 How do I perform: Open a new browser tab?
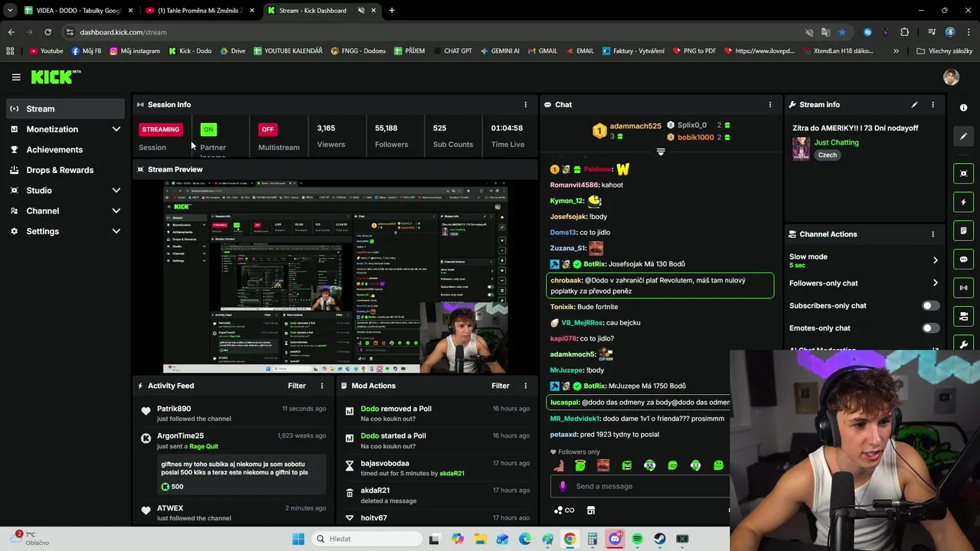pos(391,11)
